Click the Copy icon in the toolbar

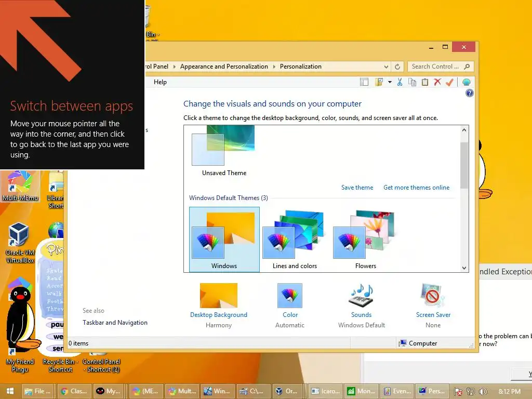tap(412, 82)
